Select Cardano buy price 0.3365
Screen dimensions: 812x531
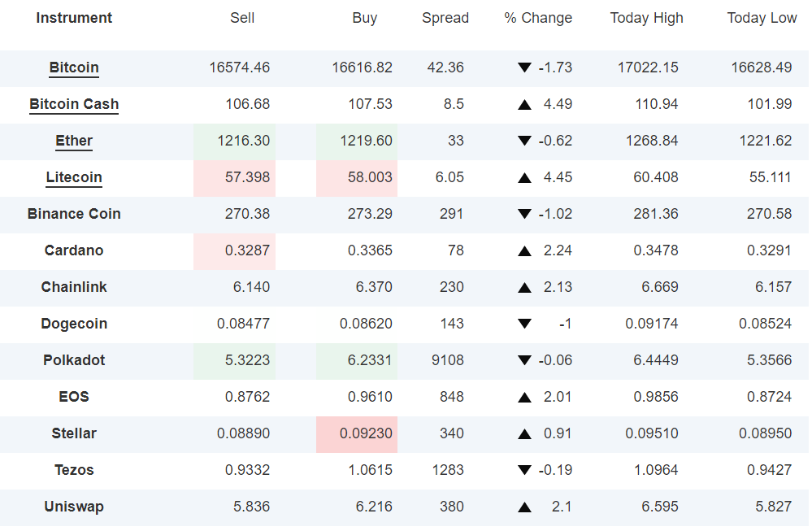[370, 250]
